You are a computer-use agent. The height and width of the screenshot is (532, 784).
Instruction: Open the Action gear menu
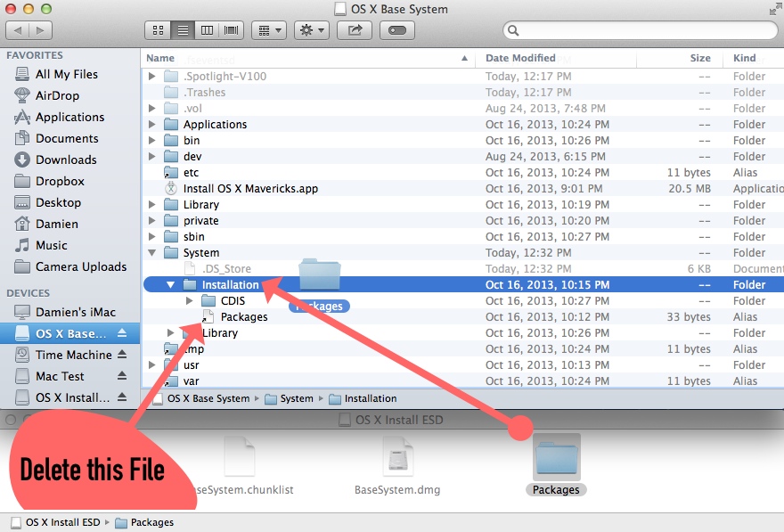point(312,30)
